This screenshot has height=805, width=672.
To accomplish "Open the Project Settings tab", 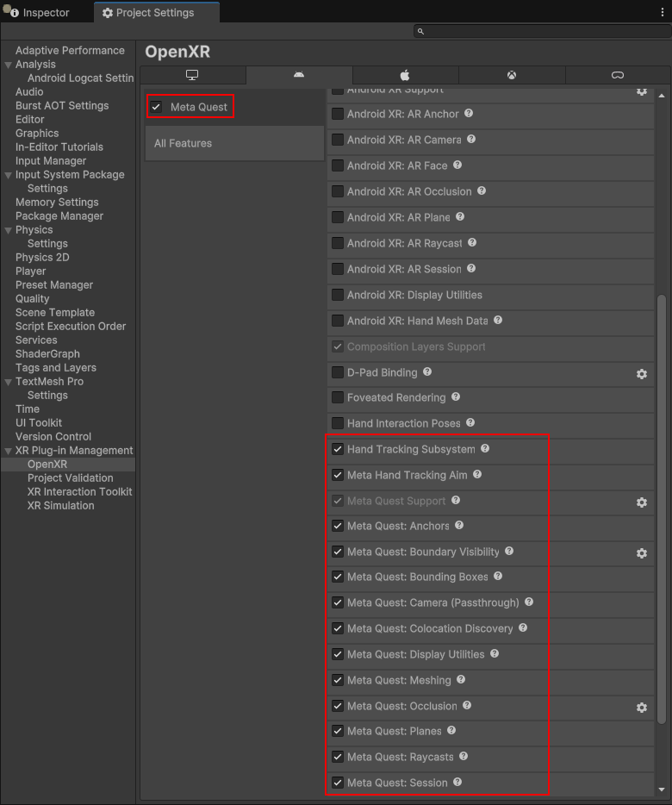I will coord(156,12).
